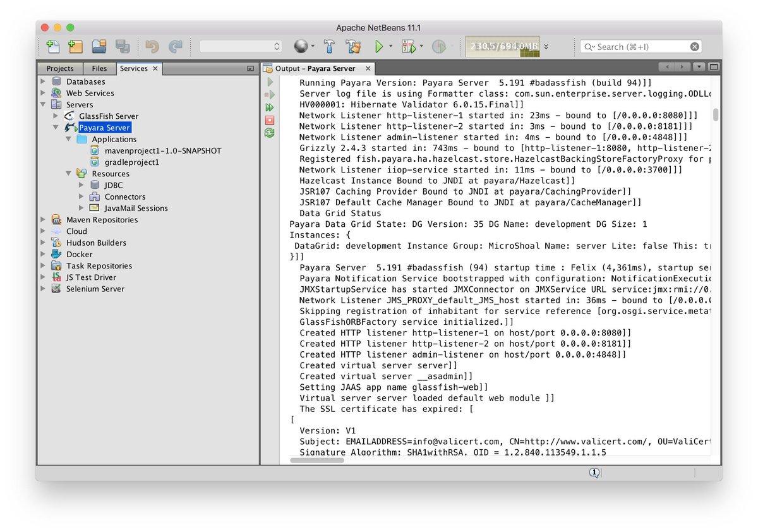Viewport: 758px width, 532px height.
Task: Minimize the Services window group
Action: (251, 68)
